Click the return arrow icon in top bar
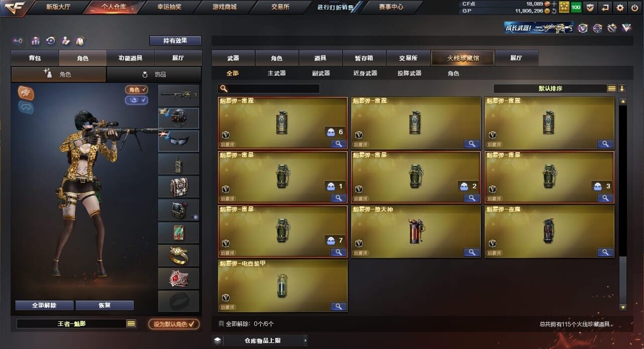Viewport: 644px width, 349px height. point(605,8)
